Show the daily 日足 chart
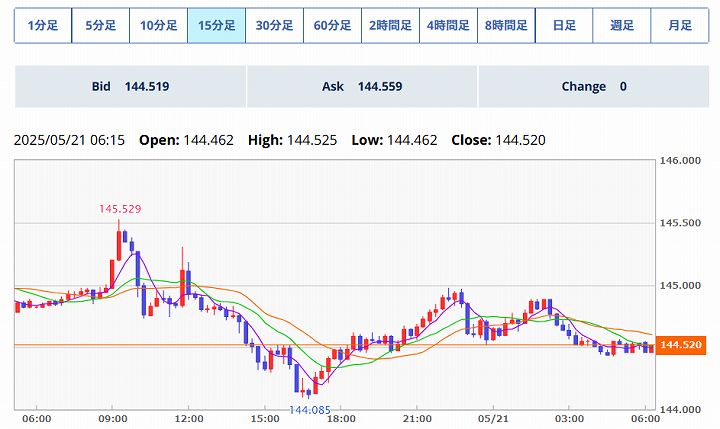This screenshot has height=429, width=720. [x=564, y=25]
